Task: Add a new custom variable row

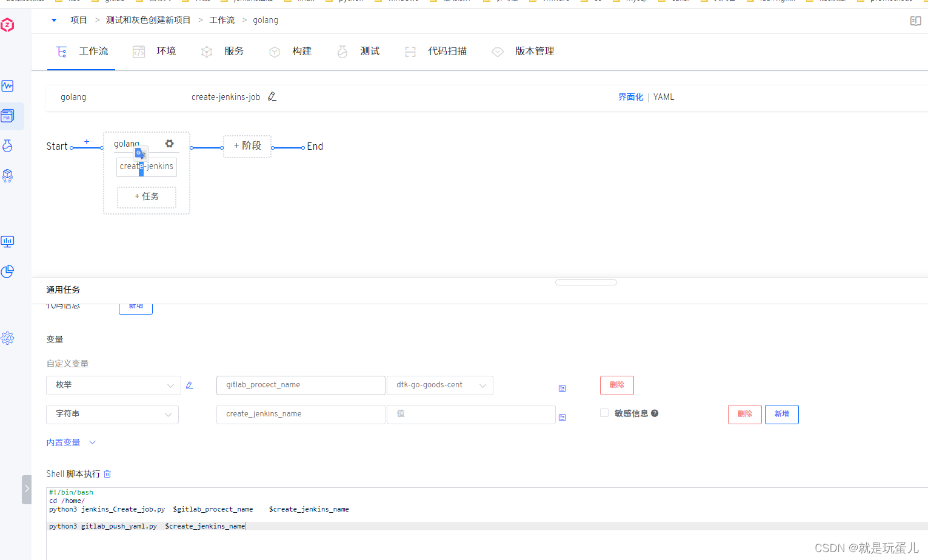Action: [782, 415]
